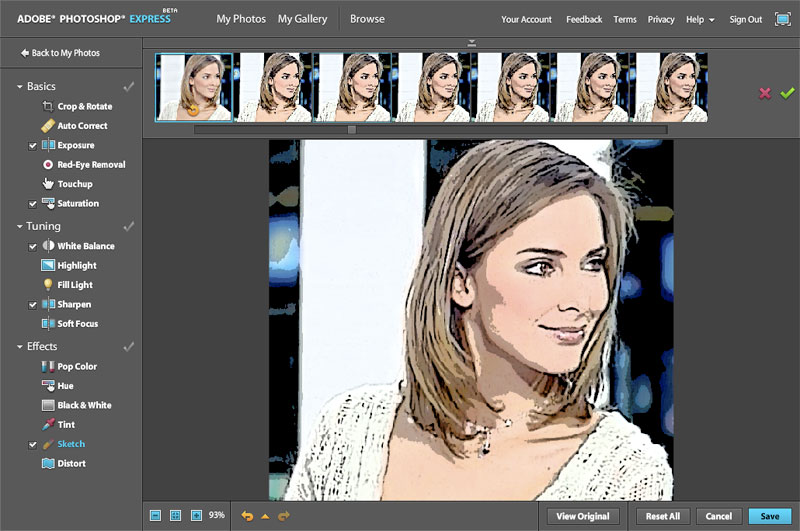Open the Help dropdown menu
Image resolution: width=800 pixels, height=531 pixels.
click(x=700, y=20)
